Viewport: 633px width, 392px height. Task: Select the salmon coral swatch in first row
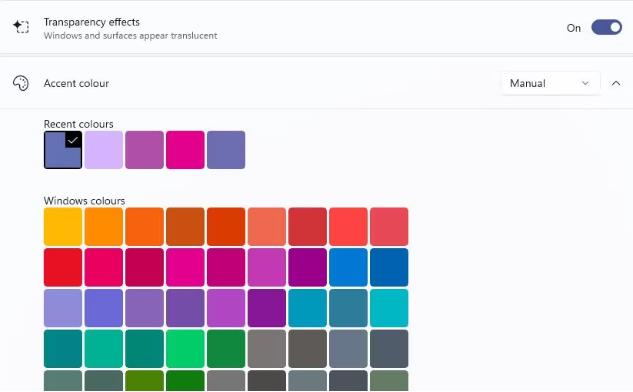click(267, 226)
